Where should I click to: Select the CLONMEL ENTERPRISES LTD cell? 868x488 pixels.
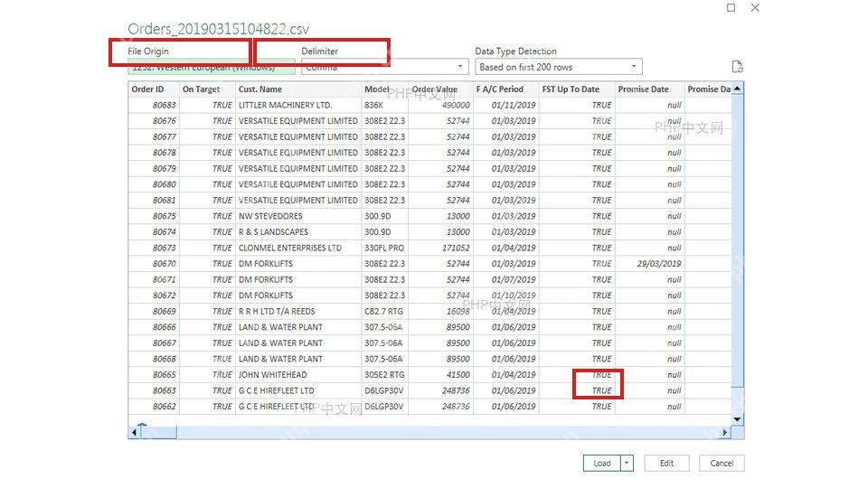pos(298,248)
